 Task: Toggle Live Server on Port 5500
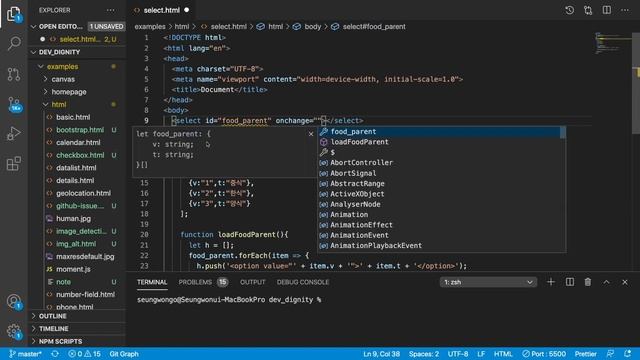click(544, 354)
